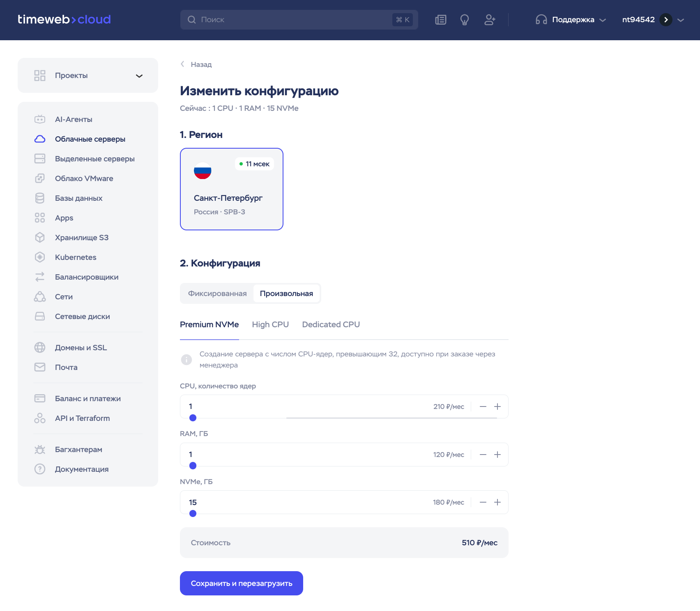Image resolution: width=700 pixels, height=611 pixels.
Task: Open Багхантерам bug icon item
Action: click(x=40, y=450)
